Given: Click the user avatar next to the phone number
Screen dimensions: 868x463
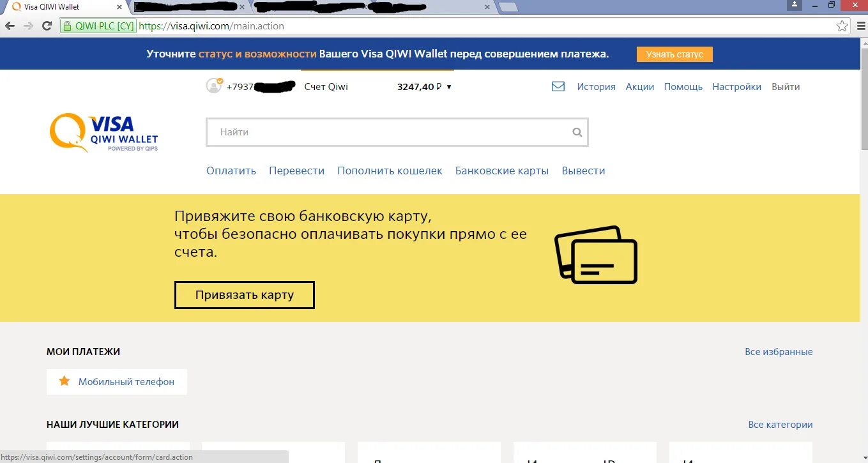Looking at the screenshot, I should tap(214, 86).
